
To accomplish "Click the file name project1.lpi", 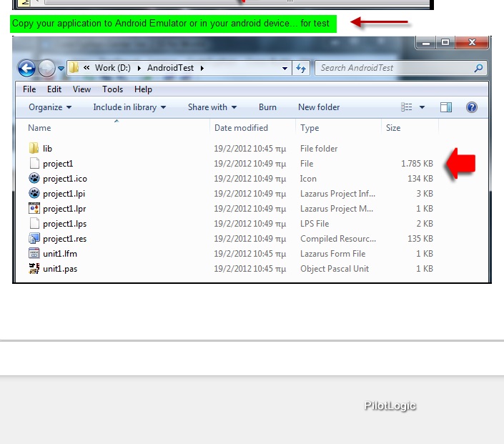I will 64,194.
